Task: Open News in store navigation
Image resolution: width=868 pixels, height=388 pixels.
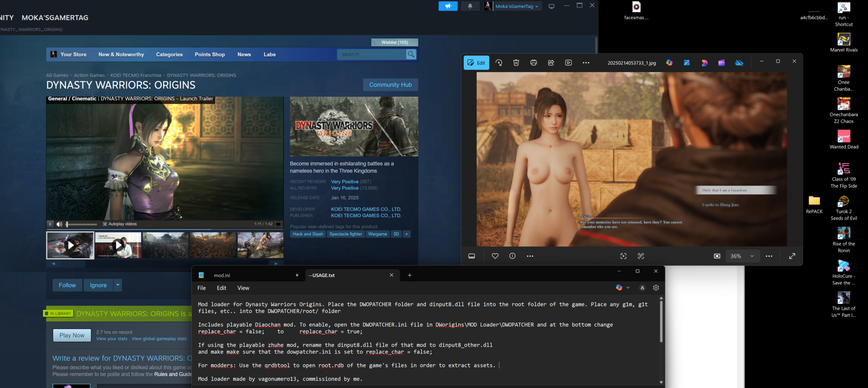Action: click(244, 54)
